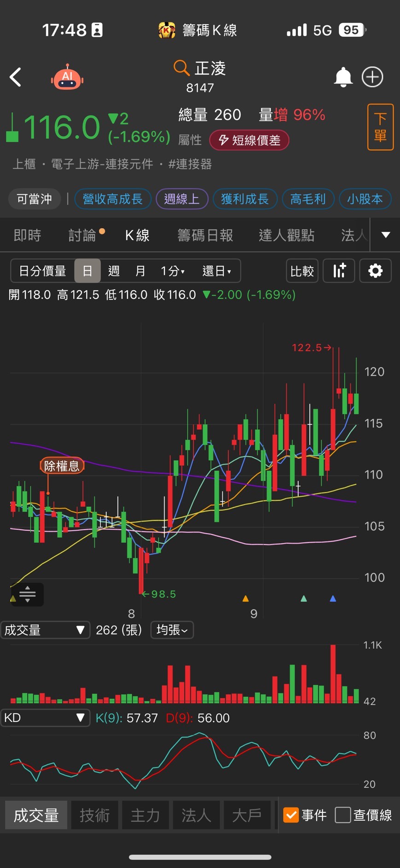Screen dimensions: 400x868
Task: Select the 可當沖 tag
Action: [35, 199]
